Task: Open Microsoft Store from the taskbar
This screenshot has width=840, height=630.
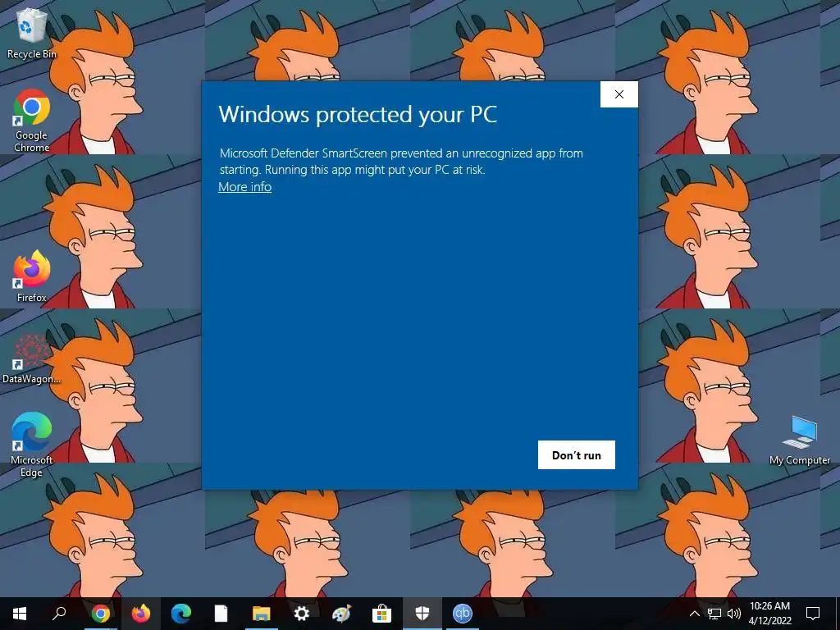Action: point(382,614)
